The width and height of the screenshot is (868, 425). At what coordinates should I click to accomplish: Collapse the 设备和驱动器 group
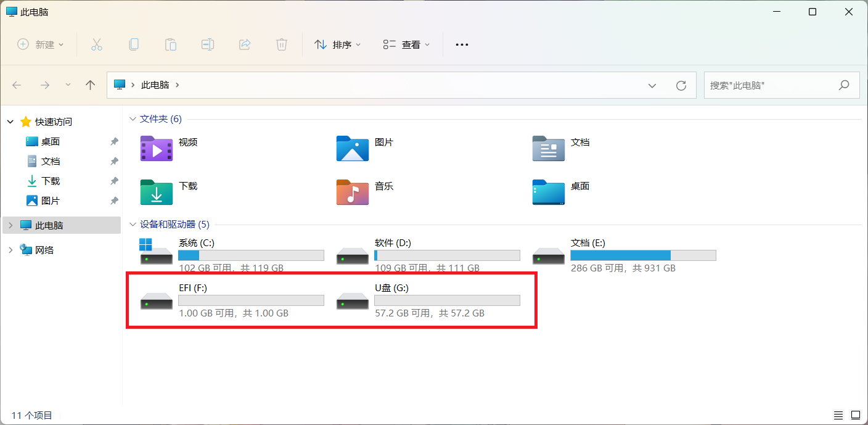tap(133, 225)
